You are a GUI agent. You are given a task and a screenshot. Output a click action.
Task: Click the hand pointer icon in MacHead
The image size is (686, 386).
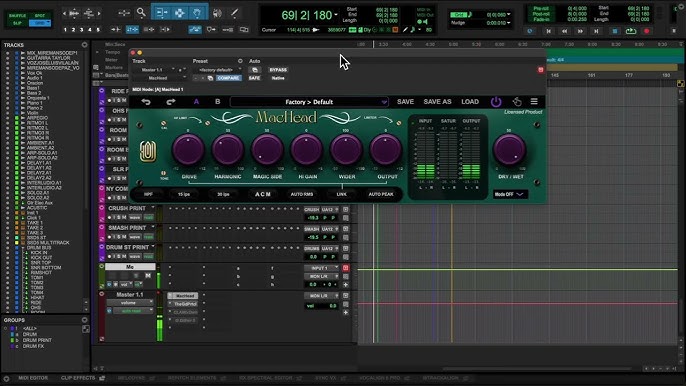click(x=517, y=102)
